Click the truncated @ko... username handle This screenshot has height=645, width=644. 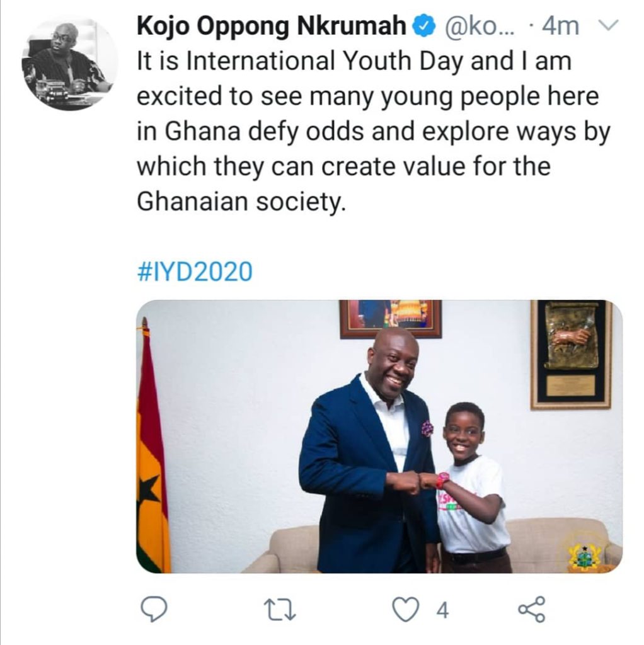476,28
